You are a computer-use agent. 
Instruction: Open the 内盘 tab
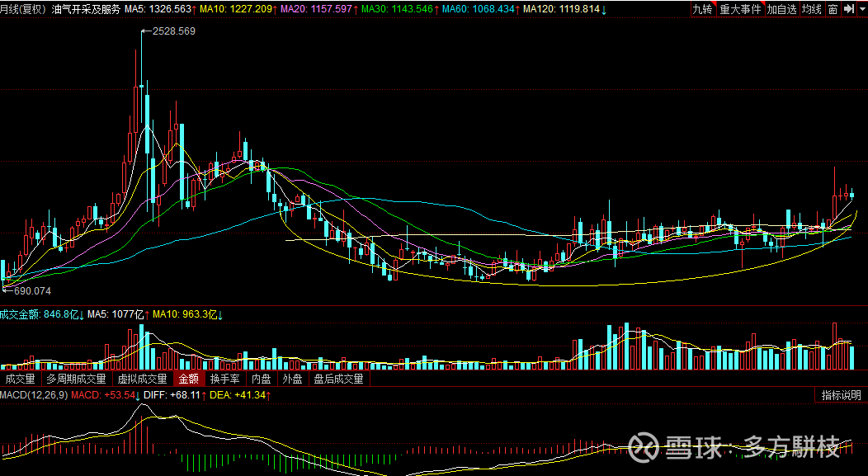click(262, 379)
